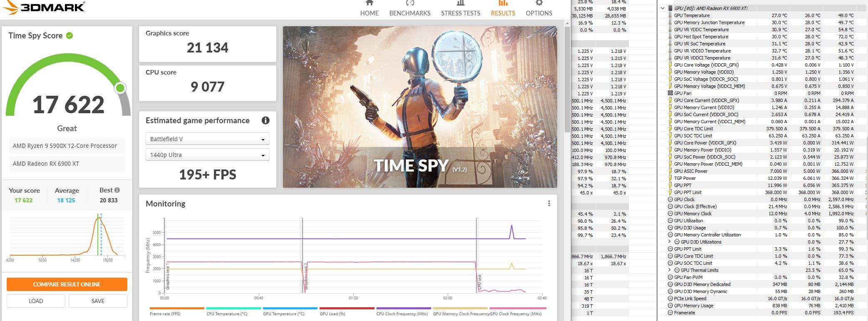Expand GPU D3D Utilizations in HWiNFO
Image resolution: width=868 pixels, height=321 pixels.
point(669,241)
